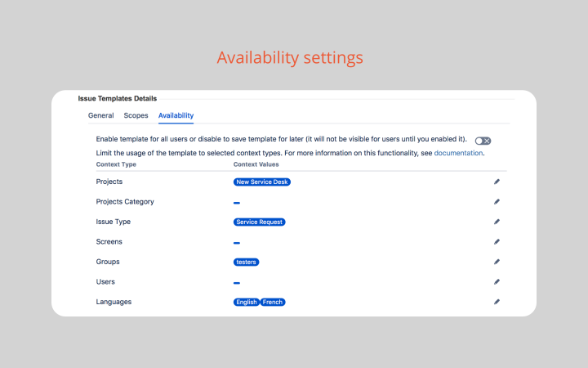The width and height of the screenshot is (588, 368).
Task: Open the Scopes tab
Action: point(136,116)
